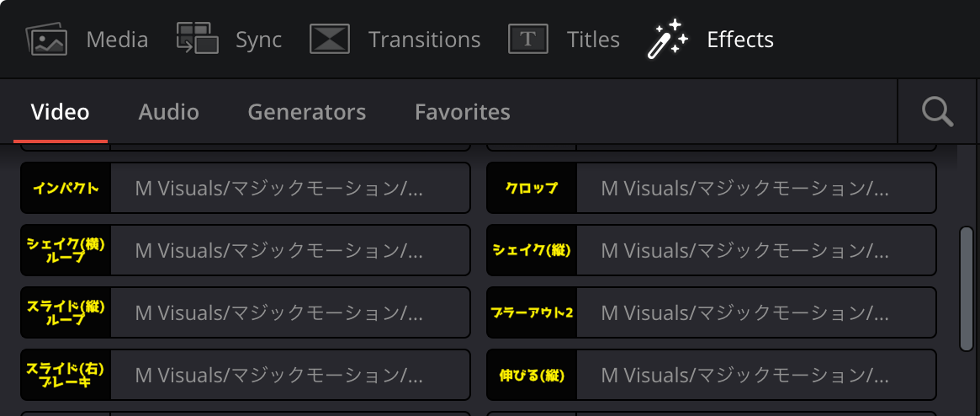Select the スライド(右) ブレーキ effect
980x416 pixels.
point(245,375)
